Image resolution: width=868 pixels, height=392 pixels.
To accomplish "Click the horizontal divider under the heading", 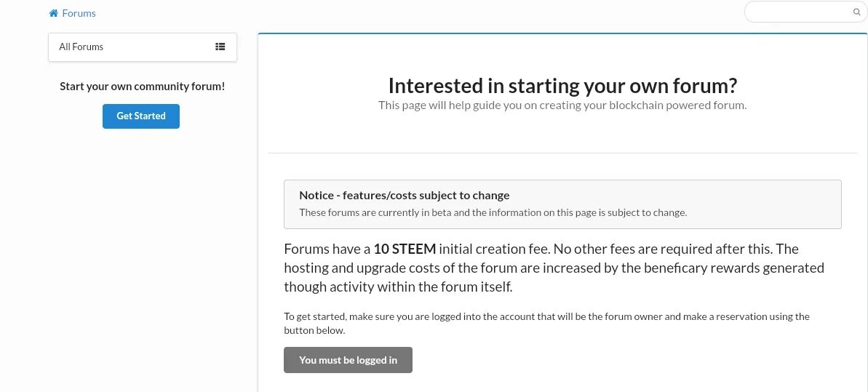I will [x=562, y=153].
